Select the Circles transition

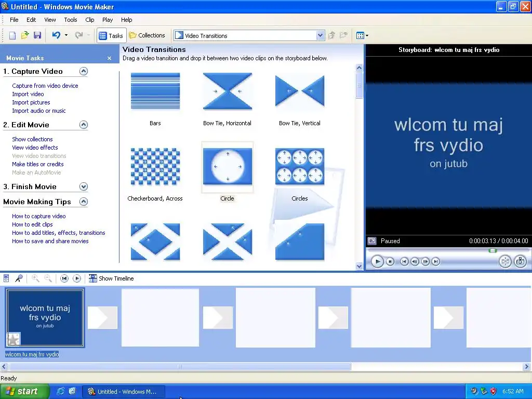pos(300,166)
